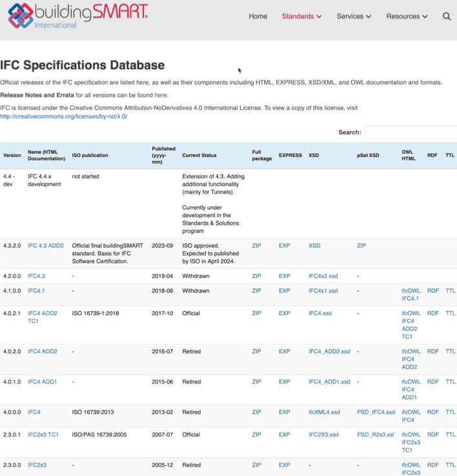Open ifcOWL IFC2x3 TC1 link
The image size is (457, 476).
[x=411, y=442]
